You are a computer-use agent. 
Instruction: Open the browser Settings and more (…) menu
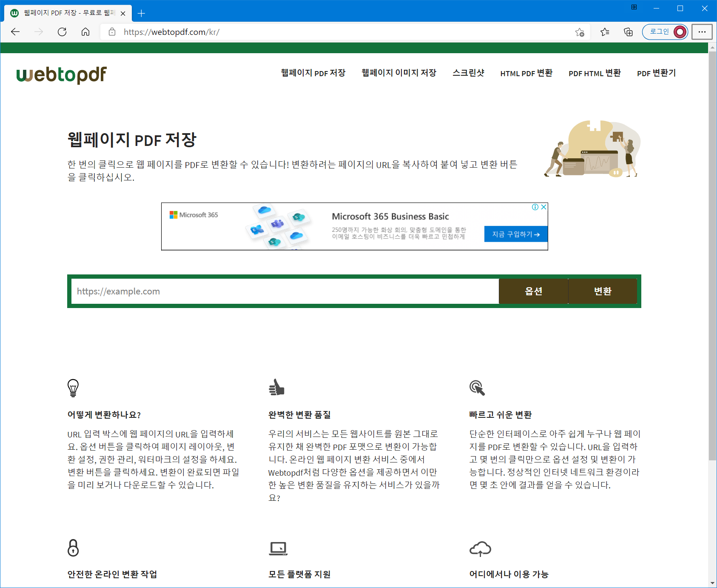[x=702, y=32]
